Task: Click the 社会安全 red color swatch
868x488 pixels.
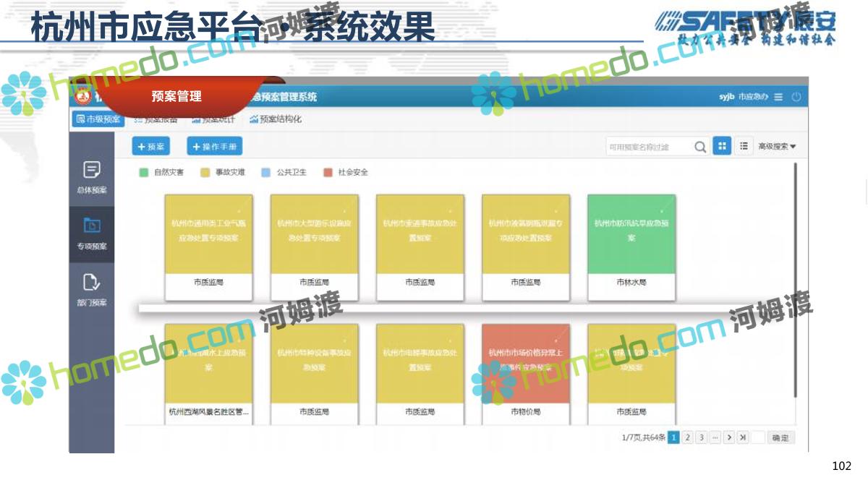Action: 328,173
